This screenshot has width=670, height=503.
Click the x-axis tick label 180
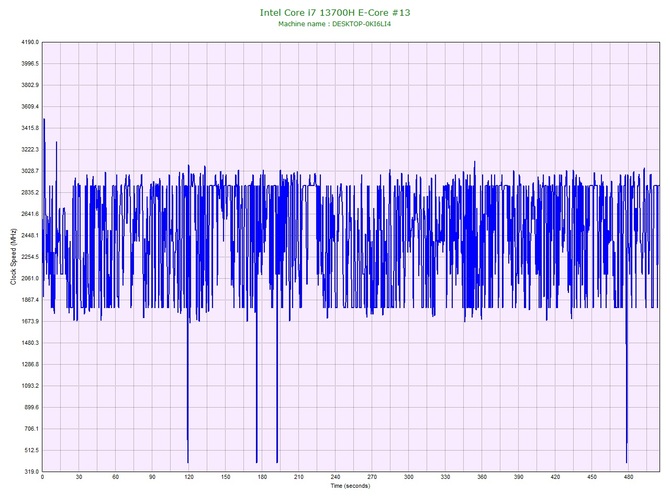pyautogui.click(x=262, y=477)
